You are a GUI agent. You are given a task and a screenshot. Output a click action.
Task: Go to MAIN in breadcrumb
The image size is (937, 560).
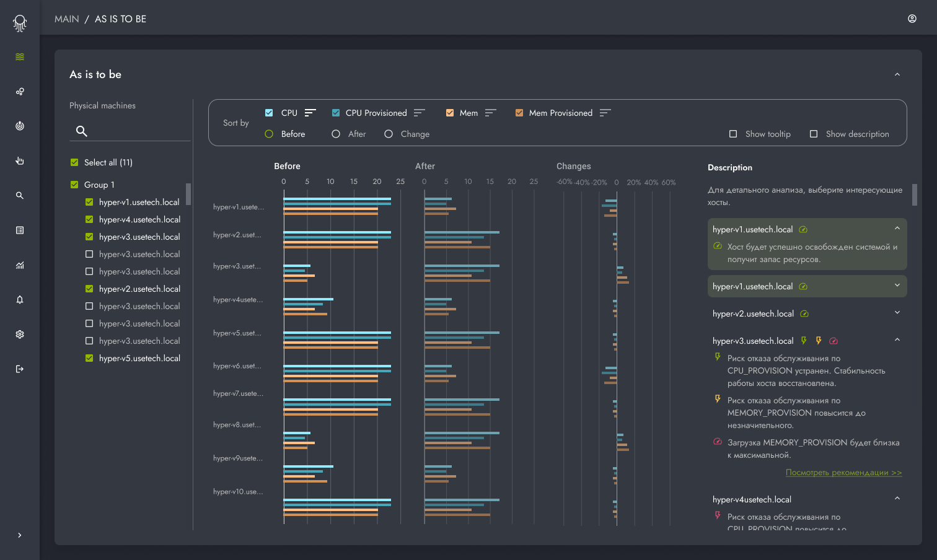(67, 19)
